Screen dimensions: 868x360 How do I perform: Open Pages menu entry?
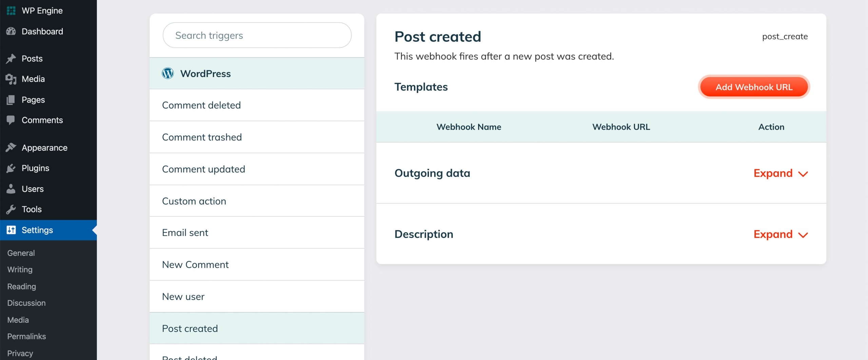48,100
